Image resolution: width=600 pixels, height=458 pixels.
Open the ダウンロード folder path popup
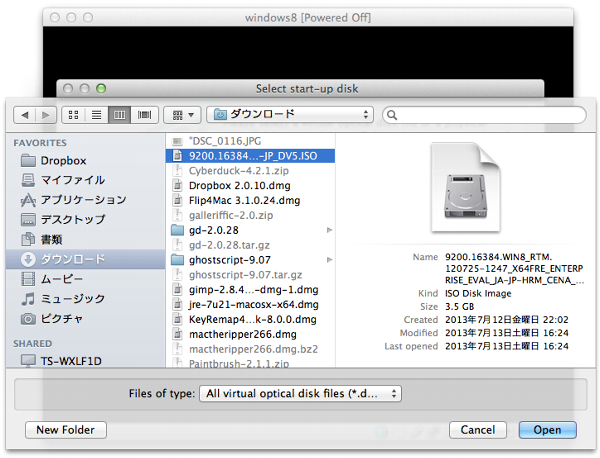pos(290,114)
